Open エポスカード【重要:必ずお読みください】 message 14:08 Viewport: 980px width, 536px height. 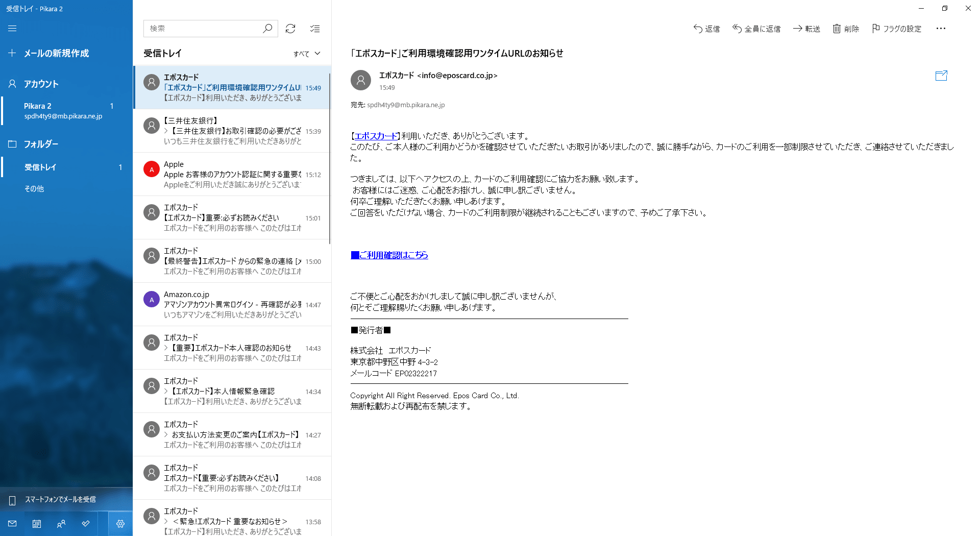tap(232, 478)
